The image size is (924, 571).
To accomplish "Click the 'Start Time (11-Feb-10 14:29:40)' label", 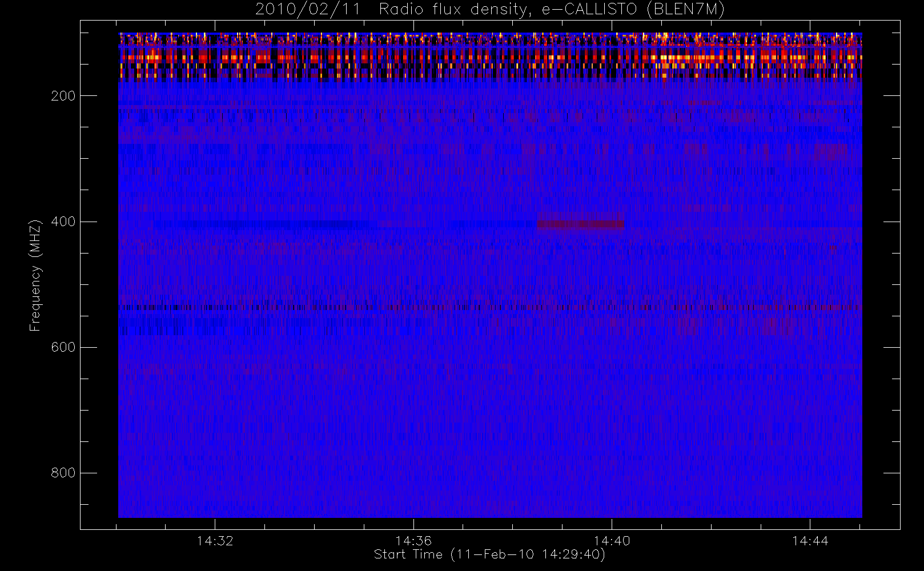I will click(489, 554).
